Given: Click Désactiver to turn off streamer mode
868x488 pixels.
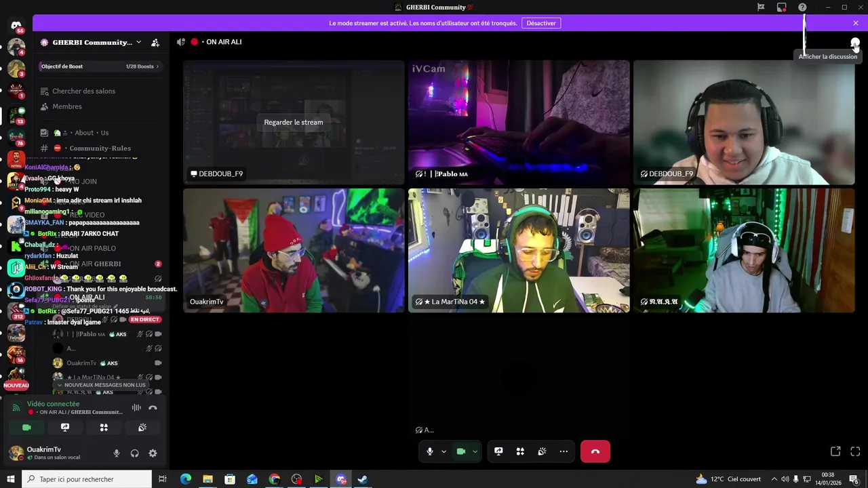Looking at the screenshot, I should coord(541,23).
